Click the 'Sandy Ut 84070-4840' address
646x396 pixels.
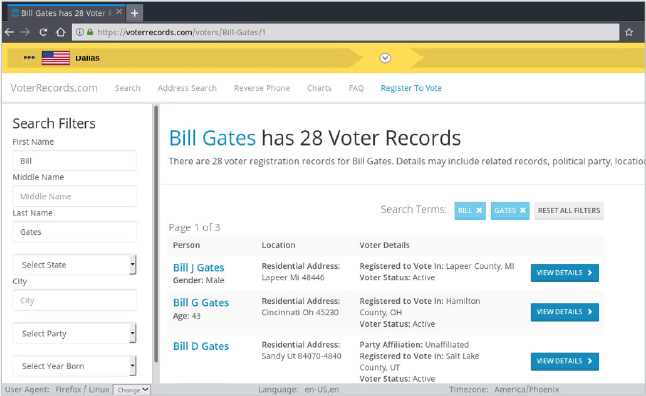click(301, 356)
